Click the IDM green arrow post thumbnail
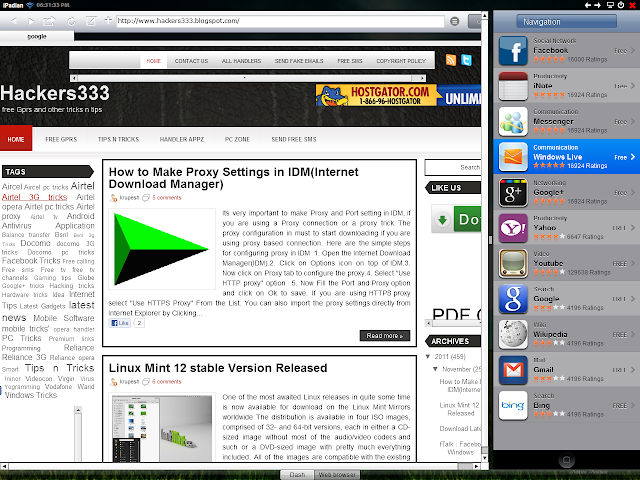The image size is (640, 480). pyautogui.click(x=162, y=249)
